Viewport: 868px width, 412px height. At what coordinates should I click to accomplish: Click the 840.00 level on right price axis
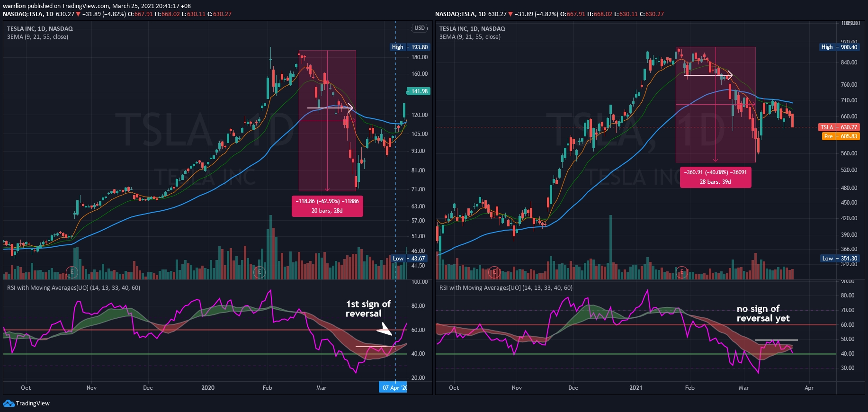click(849, 63)
